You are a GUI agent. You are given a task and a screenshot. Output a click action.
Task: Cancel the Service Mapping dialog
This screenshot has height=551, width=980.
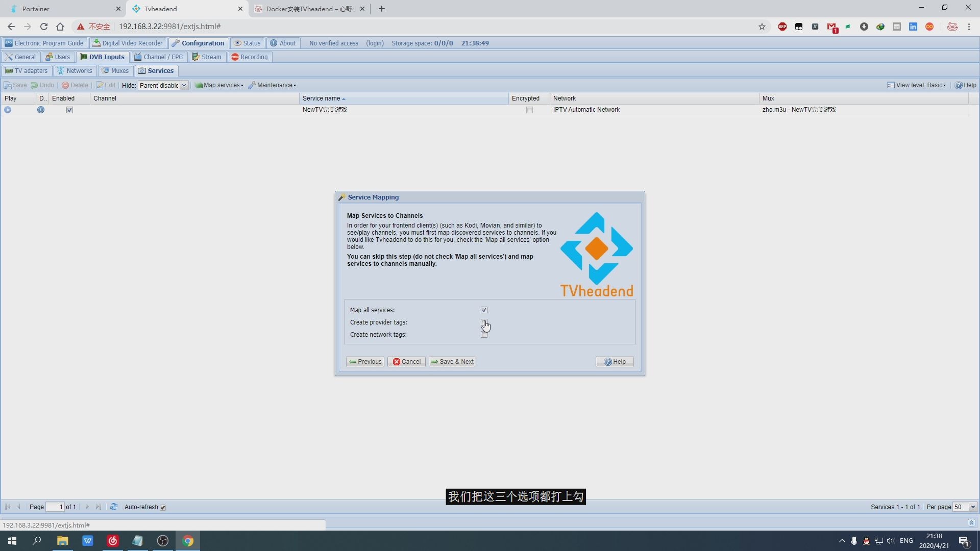[x=406, y=361]
